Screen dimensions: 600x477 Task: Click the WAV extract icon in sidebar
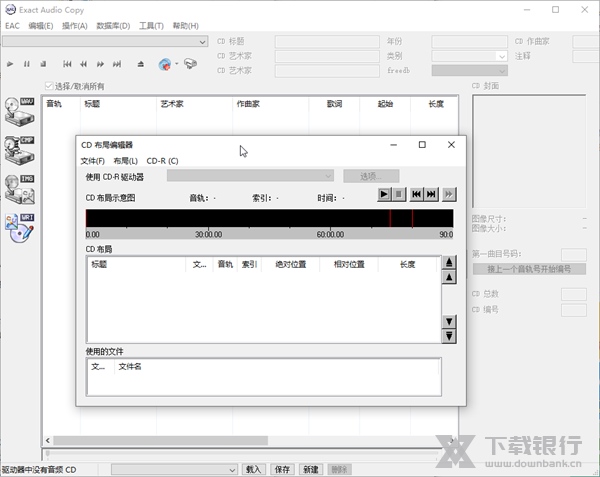tap(19, 107)
